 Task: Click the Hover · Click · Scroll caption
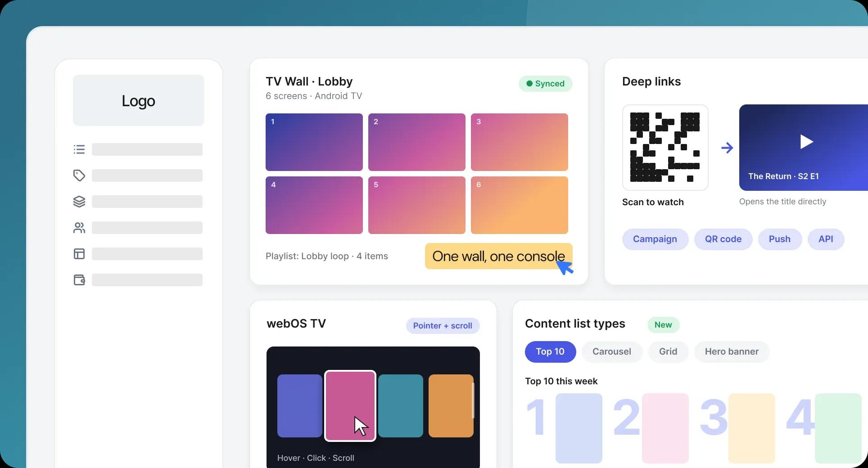point(316,458)
